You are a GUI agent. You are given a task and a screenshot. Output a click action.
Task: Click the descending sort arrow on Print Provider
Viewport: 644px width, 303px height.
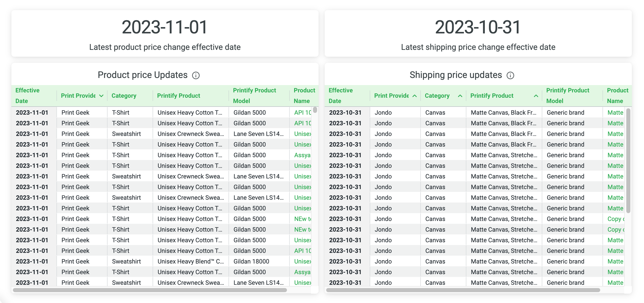point(101,96)
